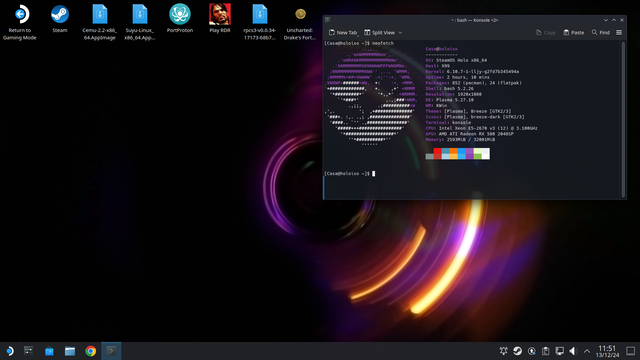Click the Theme line in neofetch output
The image size is (640, 360).
point(468,111)
